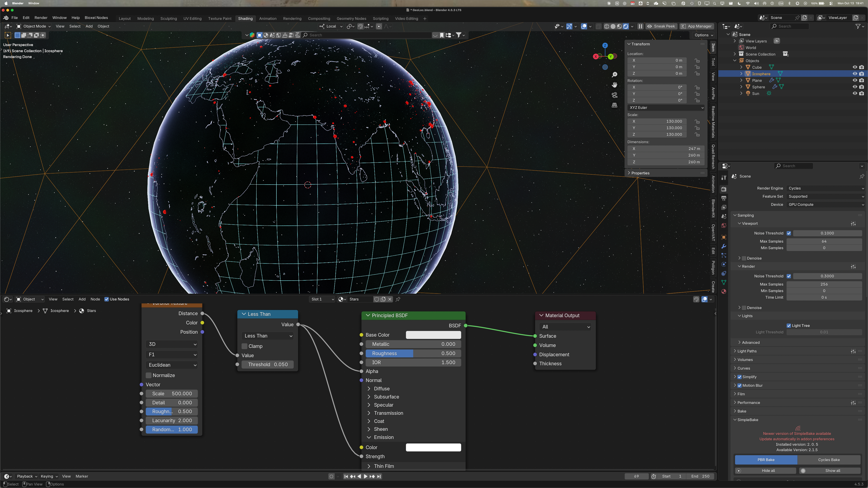Uncheck the Render Noise Threshold checkbox
868x488 pixels.
coord(789,276)
